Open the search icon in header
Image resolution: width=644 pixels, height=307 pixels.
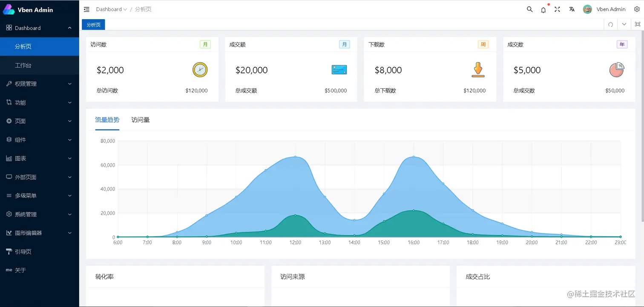click(529, 9)
